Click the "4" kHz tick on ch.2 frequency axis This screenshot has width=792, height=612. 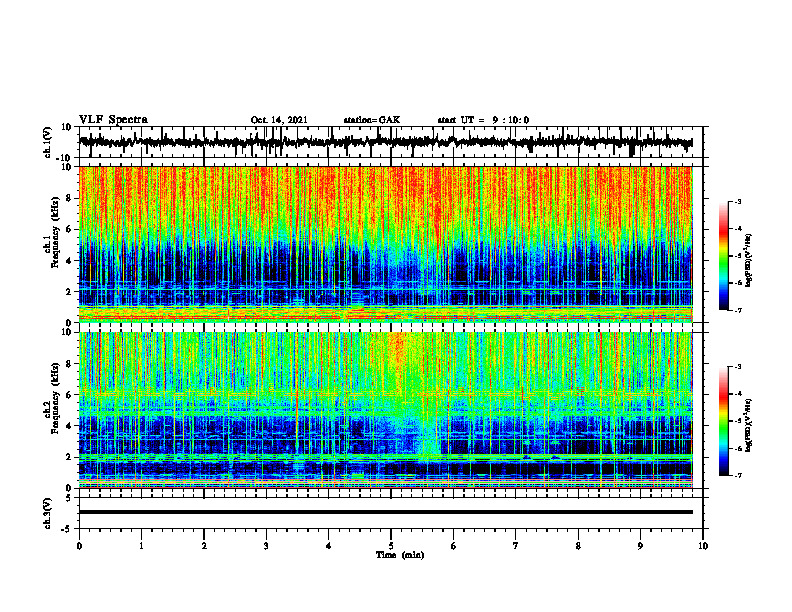[69, 426]
